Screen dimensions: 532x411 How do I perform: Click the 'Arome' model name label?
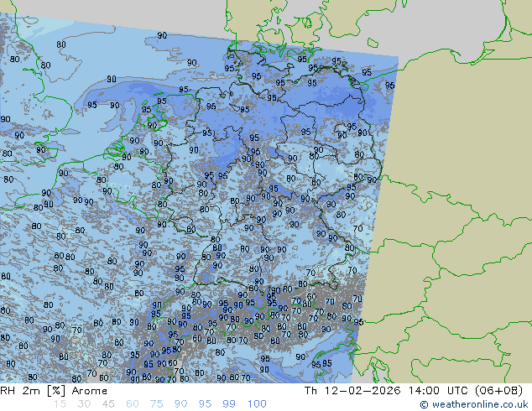[90, 391]
